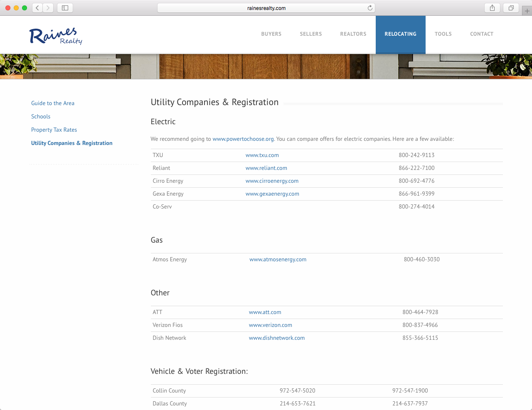Open www.txu.com link
532x410 pixels.
pos(262,155)
